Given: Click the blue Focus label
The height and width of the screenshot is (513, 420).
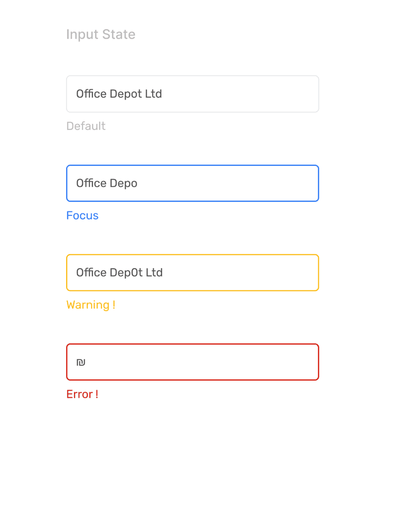Looking at the screenshot, I should click(x=82, y=215).
